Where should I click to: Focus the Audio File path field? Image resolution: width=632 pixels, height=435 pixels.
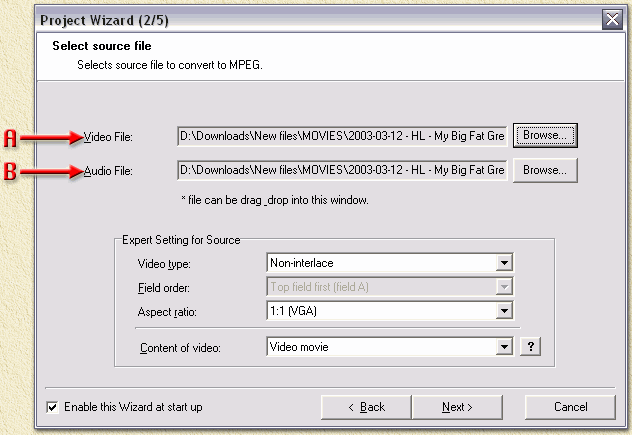point(341,170)
